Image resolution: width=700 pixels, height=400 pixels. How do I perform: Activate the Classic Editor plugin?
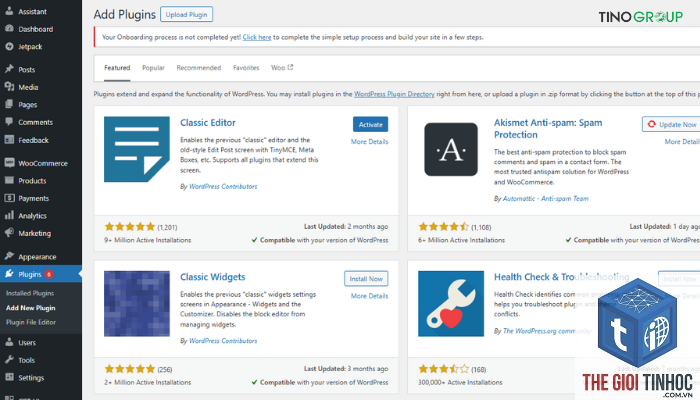pyautogui.click(x=371, y=125)
